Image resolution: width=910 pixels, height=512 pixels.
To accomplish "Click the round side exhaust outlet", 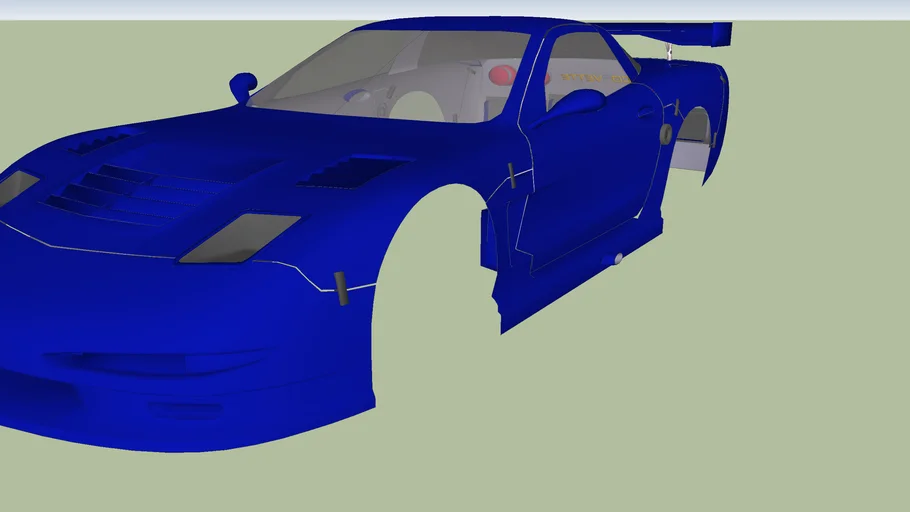I will tap(619, 259).
